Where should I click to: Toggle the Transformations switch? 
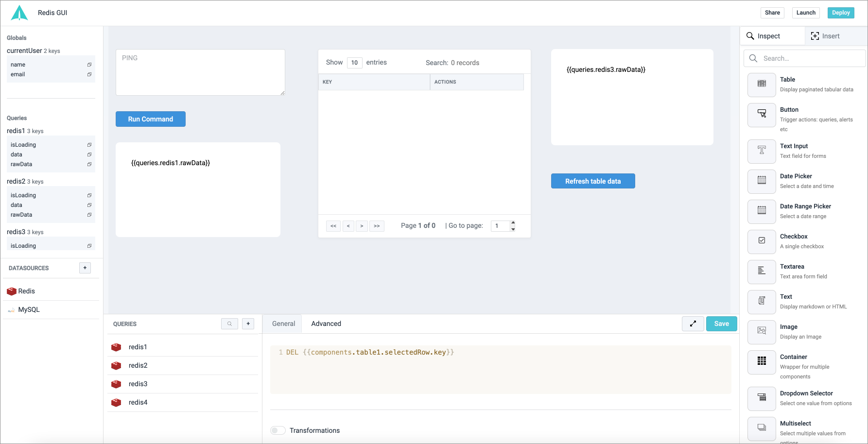coord(278,430)
